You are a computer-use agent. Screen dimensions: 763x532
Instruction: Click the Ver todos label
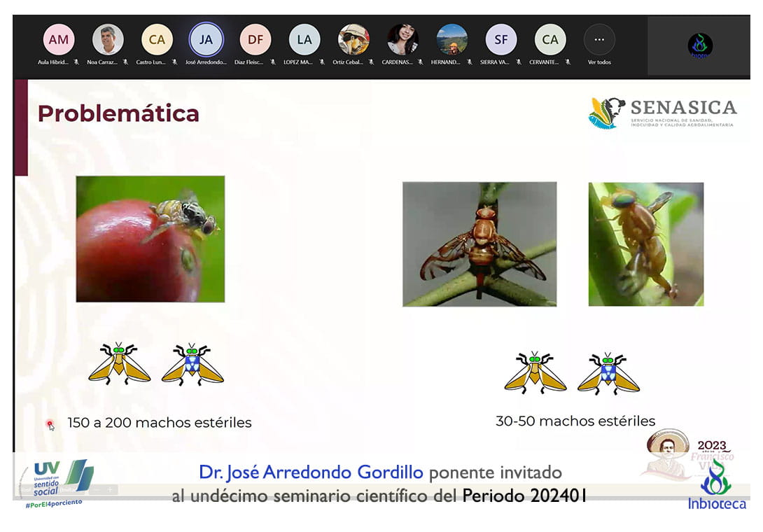[599, 62]
